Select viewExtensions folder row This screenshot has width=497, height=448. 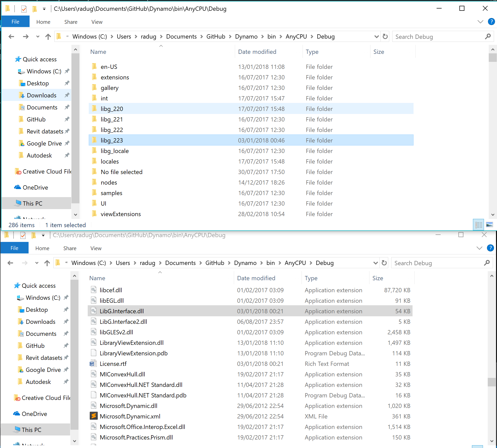point(251,214)
